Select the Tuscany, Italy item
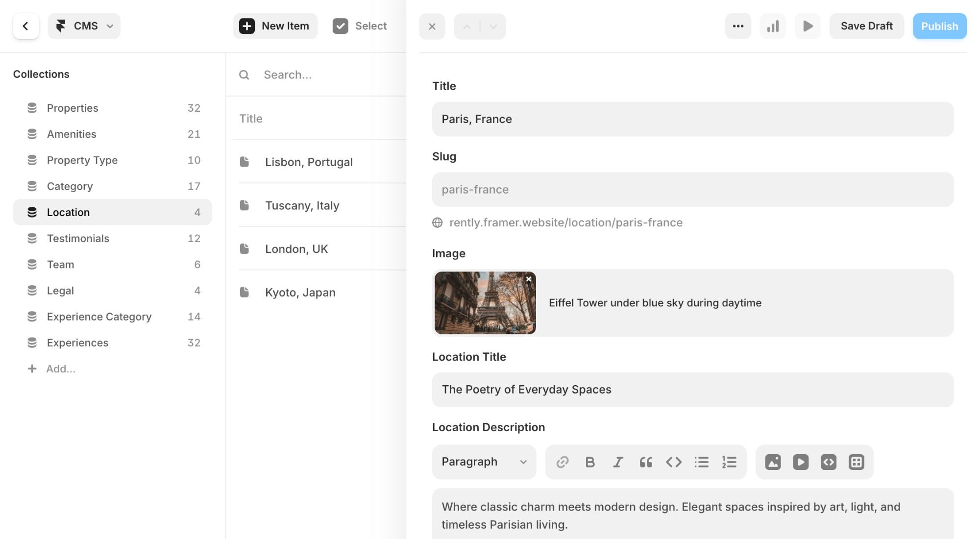Viewport: 980px width, 539px height. (302, 205)
